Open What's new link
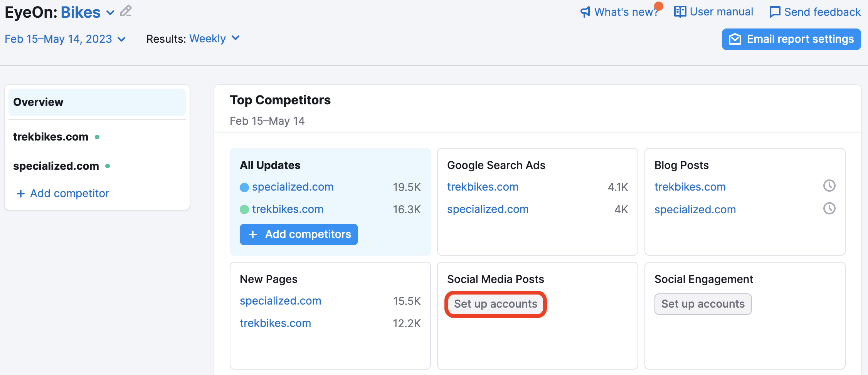 [619, 12]
